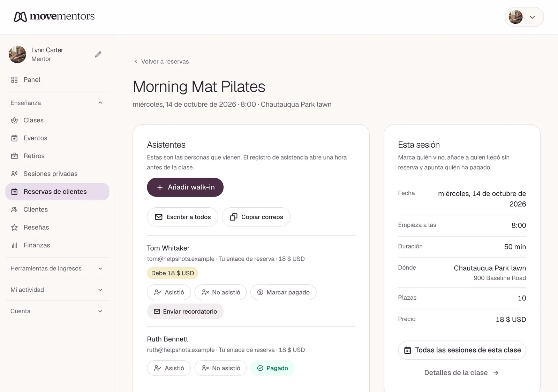The height and width of the screenshot is (392, 558).
Task: Click the Retiros briefcase icon
Action: click(14, 156)
